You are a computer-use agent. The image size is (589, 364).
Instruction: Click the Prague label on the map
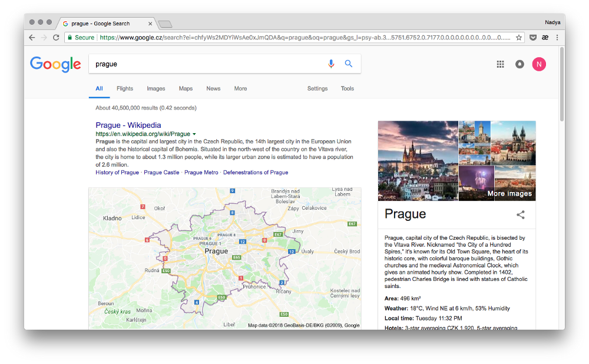point(216,251)
